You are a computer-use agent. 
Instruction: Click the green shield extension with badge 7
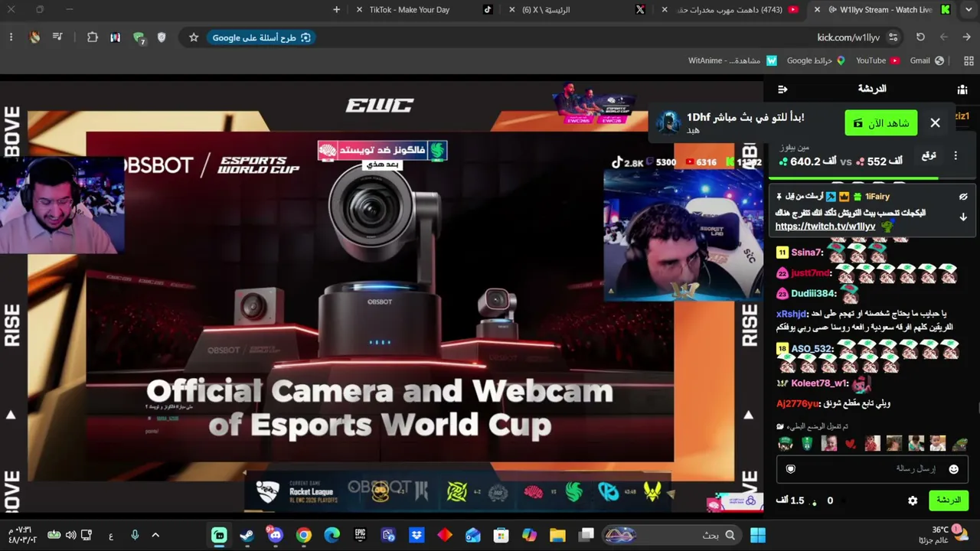[139, 37]
